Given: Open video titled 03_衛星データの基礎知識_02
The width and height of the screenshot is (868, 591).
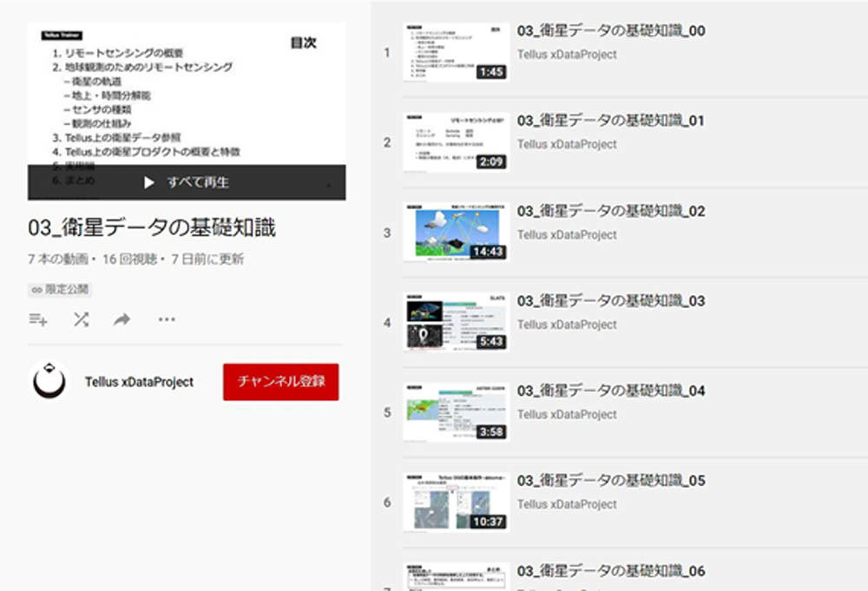Looking at the screenshot, I should [x=611, y=212].
